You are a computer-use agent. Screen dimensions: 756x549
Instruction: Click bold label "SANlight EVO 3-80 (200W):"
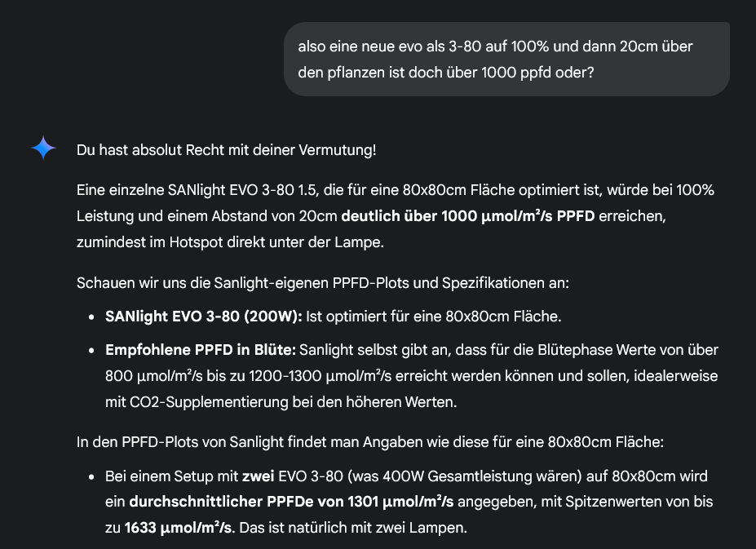coord(203,317)
